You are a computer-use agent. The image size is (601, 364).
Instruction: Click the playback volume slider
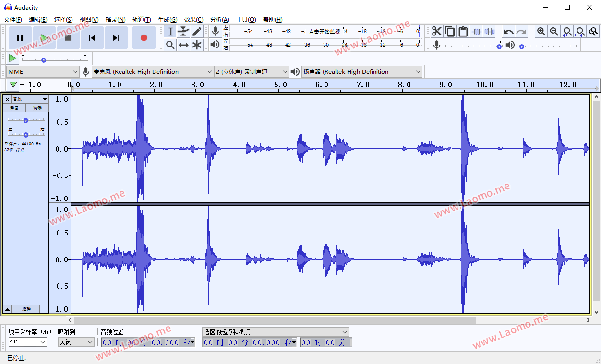(548, 45)
